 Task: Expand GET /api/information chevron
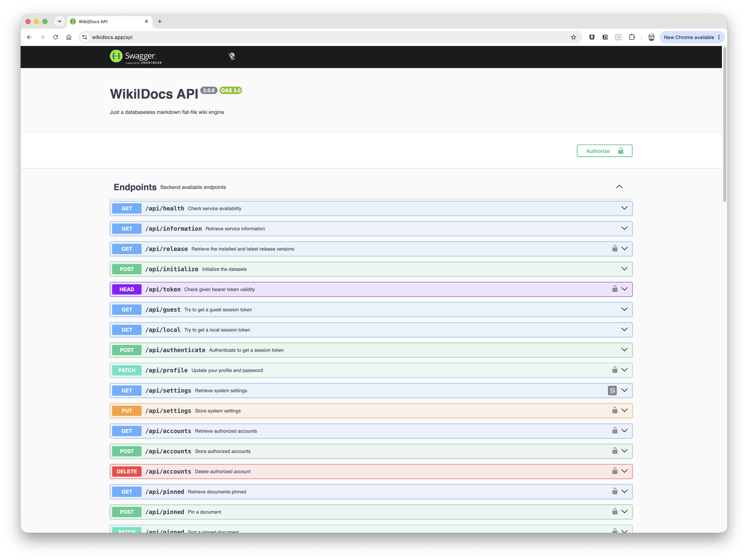pyautogui.click(x=624, y=228)
